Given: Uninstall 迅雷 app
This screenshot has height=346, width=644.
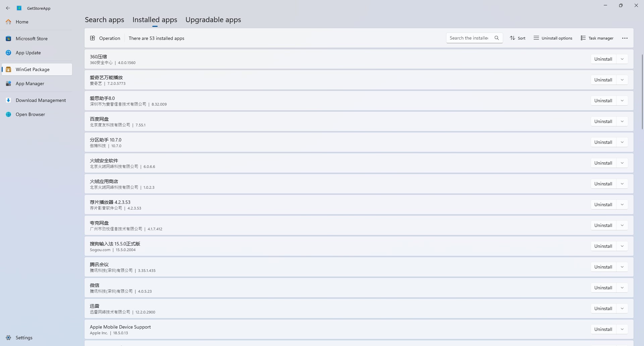Looking at the screenshot, I should pyautogui.click(x=603, y=308).
